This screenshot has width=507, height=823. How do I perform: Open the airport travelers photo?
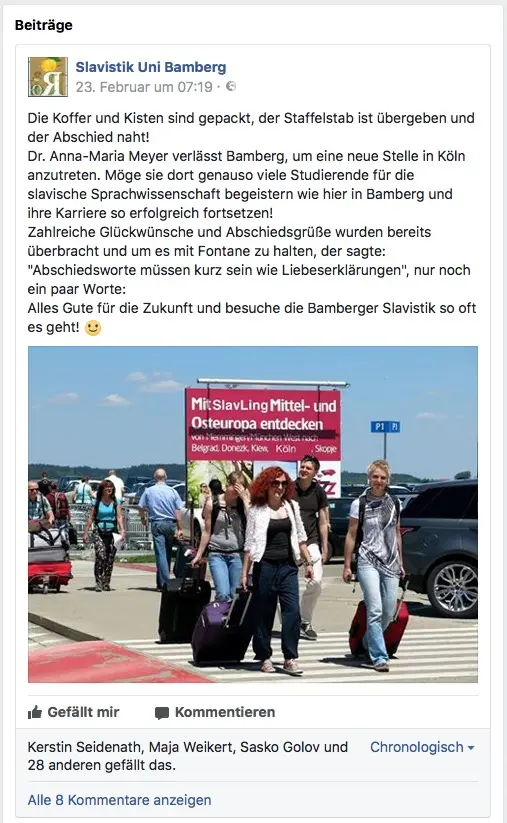[x=253, y=514]
